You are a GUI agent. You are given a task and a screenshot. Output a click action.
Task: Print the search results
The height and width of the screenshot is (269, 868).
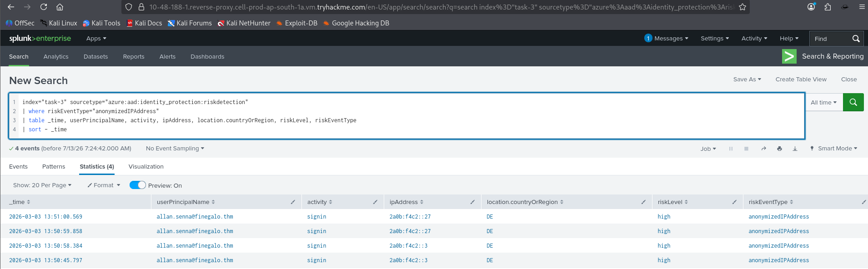779,149
